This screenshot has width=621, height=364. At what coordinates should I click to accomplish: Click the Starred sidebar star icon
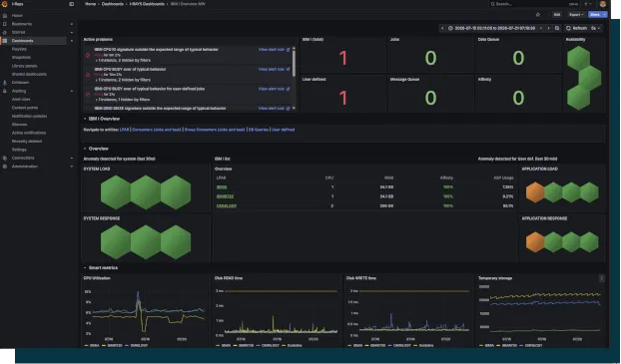(x=5, y=32)
